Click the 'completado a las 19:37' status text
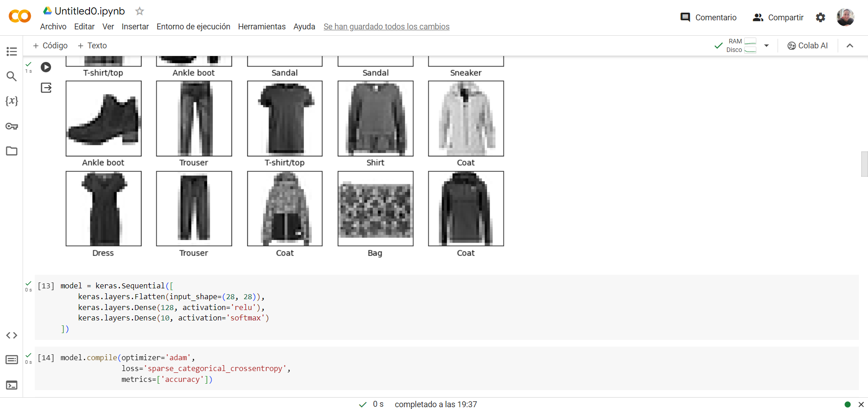Image resolution: width=868 pixels, height=409 pixels. pyautogui.click(x=436, y=404)
